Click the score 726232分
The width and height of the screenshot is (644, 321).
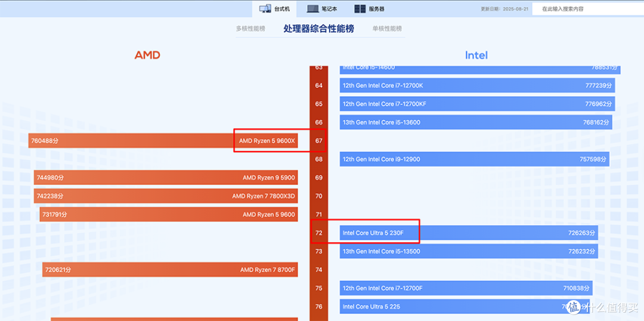582,251
